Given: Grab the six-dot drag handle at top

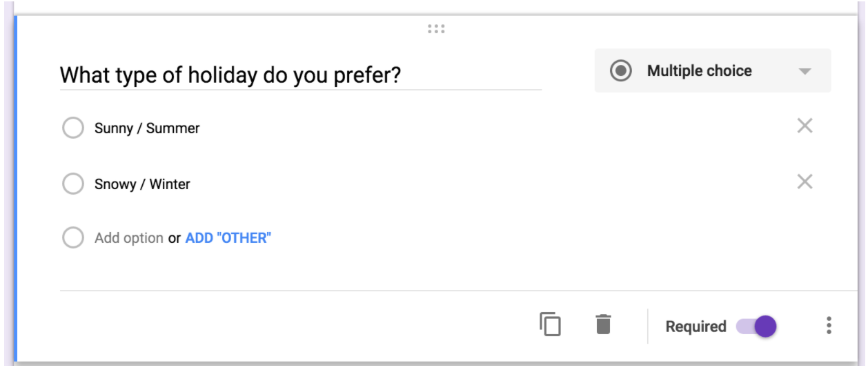Looking at the screenshot, I should (436, 29).
